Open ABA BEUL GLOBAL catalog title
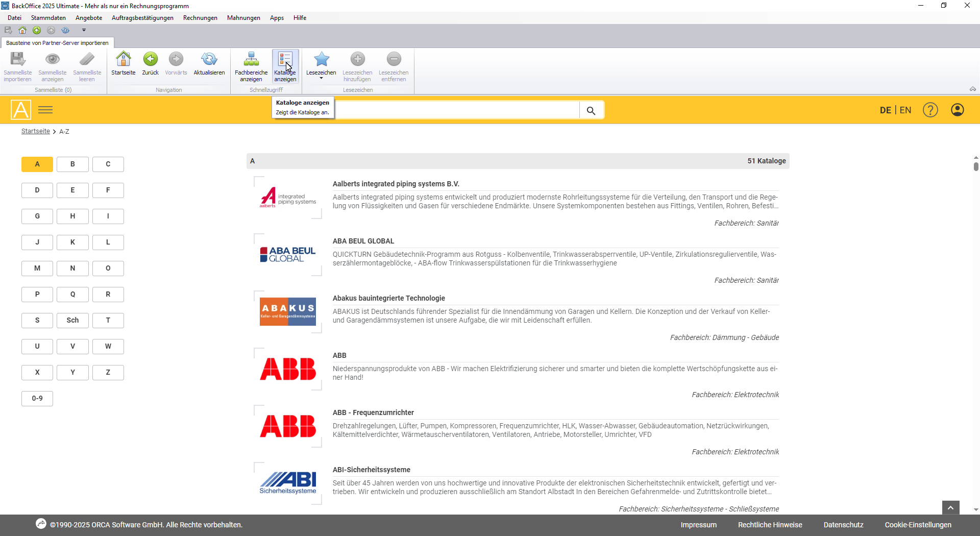 tap(363, 241)
